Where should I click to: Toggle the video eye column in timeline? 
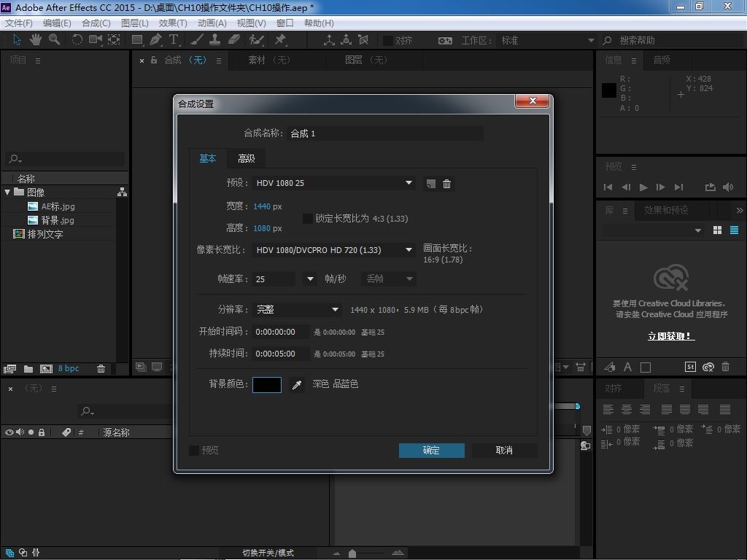click(x=9, y=432)
